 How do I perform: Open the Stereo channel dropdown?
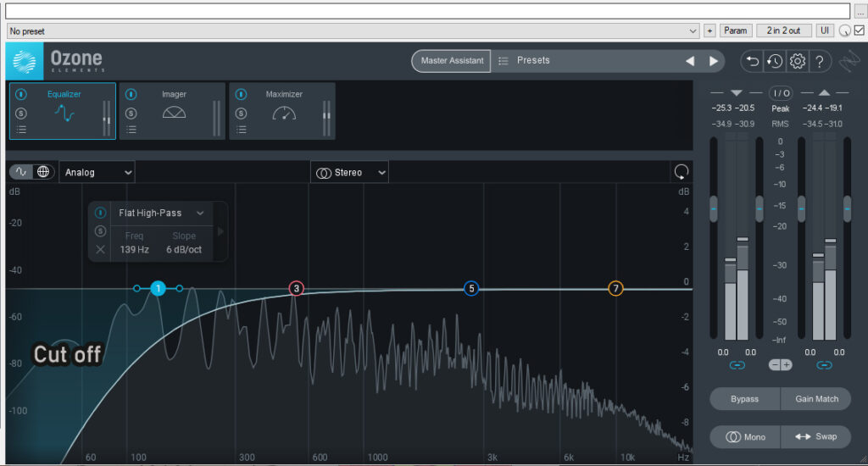tap(350, 173)
